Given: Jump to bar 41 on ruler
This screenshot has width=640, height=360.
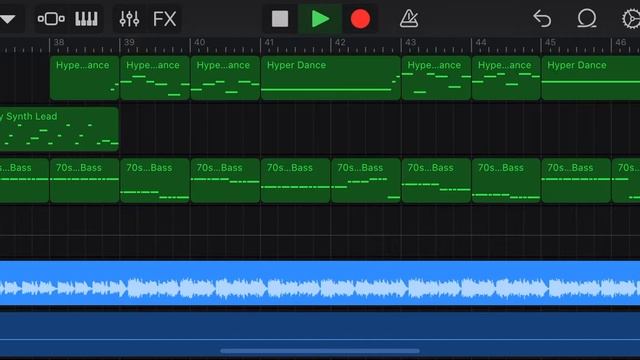Looking at the screenshot, I should click(x=269, y=42).
